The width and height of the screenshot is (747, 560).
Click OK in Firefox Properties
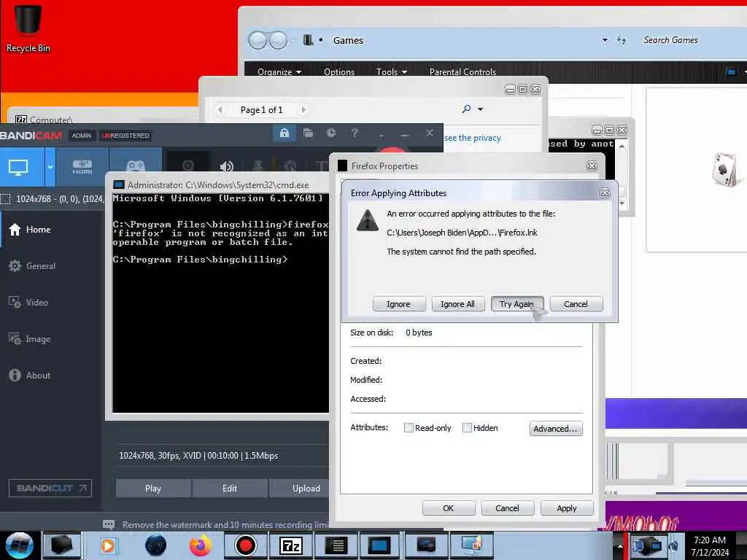coord(449,508)
